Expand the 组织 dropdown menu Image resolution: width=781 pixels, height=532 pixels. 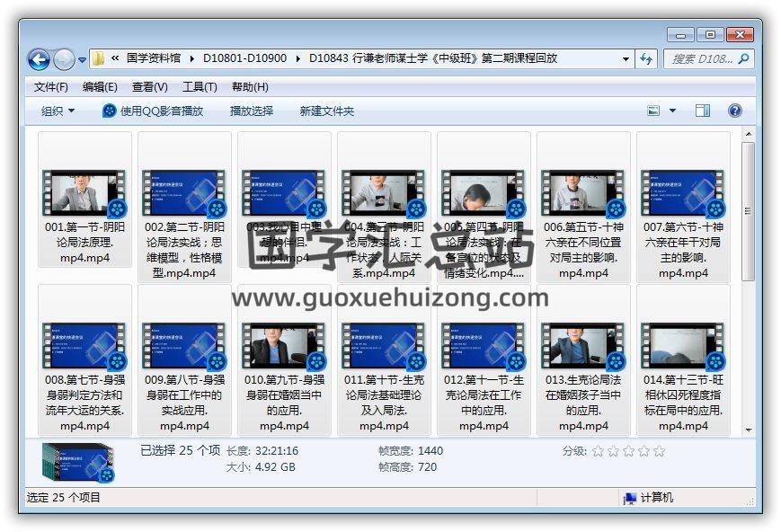pyautogui.click(x=58, y=111)
